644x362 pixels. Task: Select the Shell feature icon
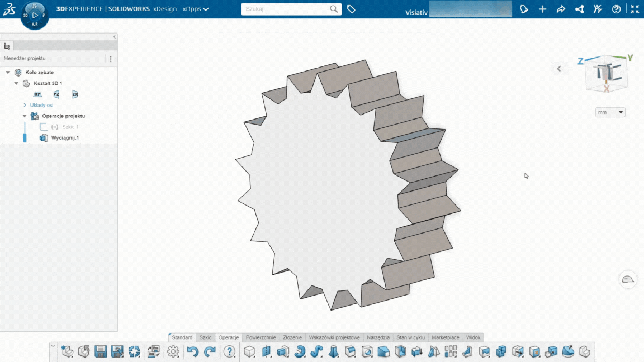click(x=400, y=351)
